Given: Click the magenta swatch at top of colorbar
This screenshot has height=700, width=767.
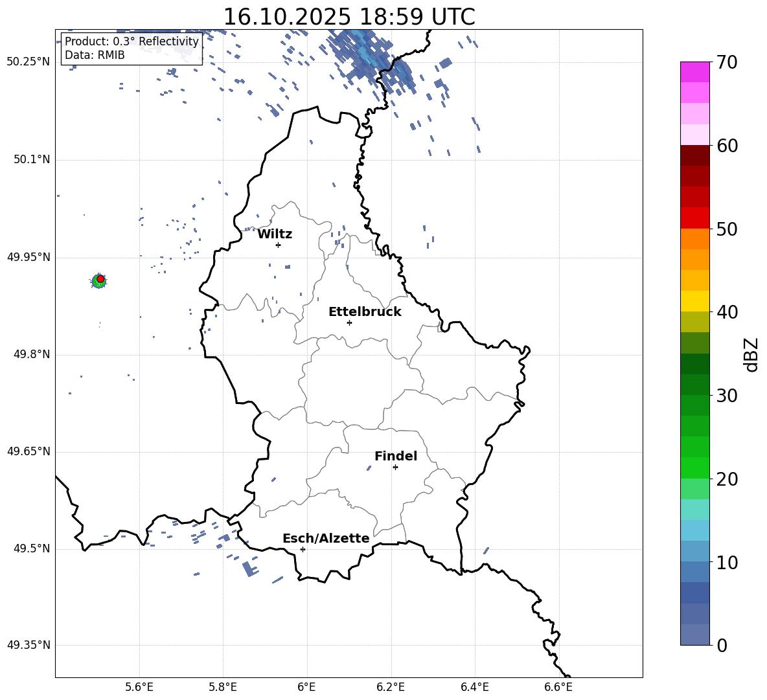Looking at the screenshot, I should click(694, 72).
